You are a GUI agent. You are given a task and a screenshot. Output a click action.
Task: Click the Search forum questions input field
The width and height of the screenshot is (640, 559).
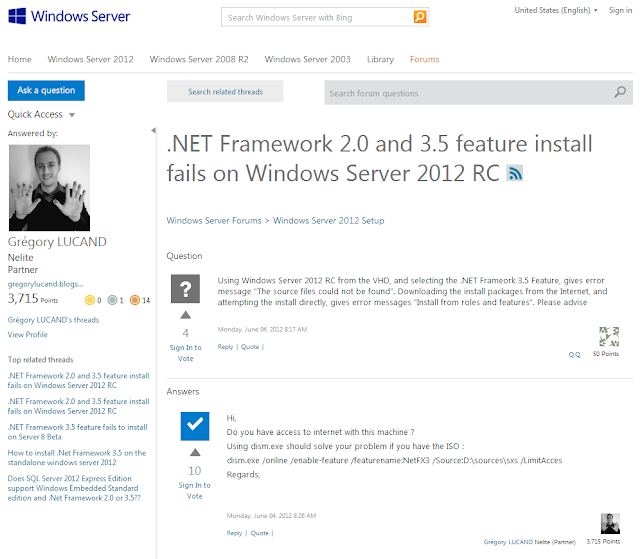[x=468, y=93]
